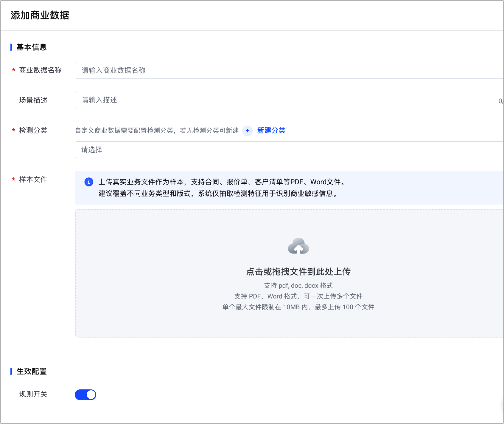Focus the 商业数据名称 input field
Viewport: 504px width, 424px height.
pos(289,70)
